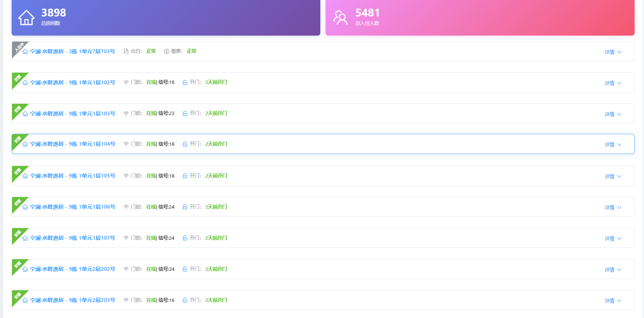This screenshot has height=318, width=644.
Task: Click the open-door padlock icon in 105号 row
Action: coord(185,176)
